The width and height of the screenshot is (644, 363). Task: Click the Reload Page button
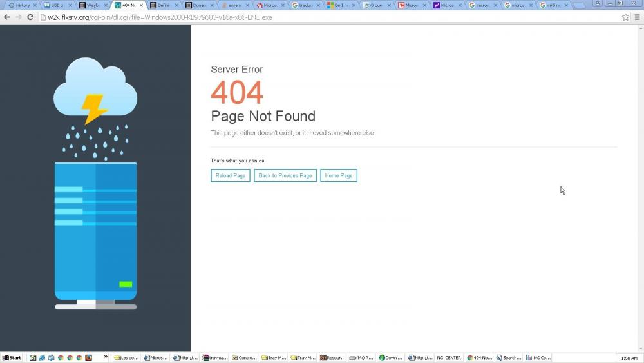(230, 175)
